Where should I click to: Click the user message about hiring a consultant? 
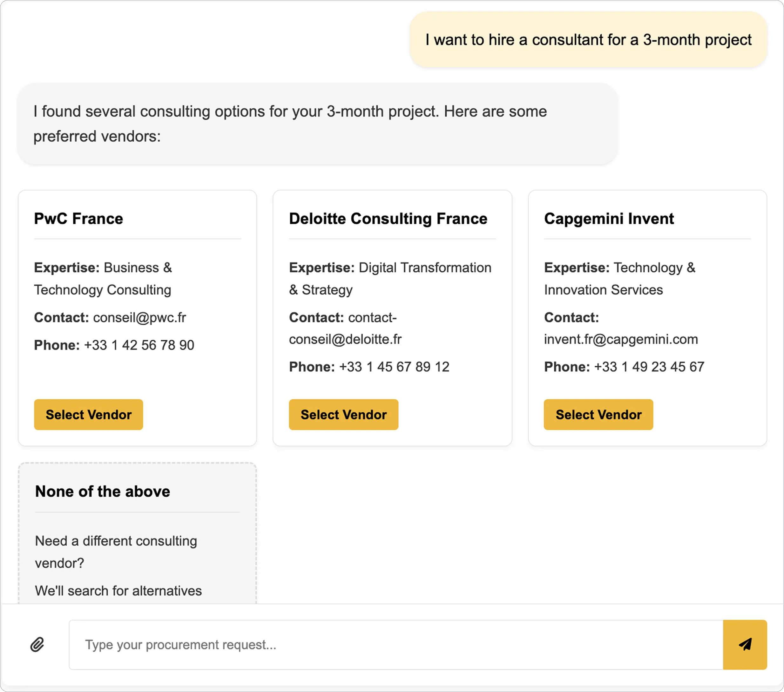point(588,39)
